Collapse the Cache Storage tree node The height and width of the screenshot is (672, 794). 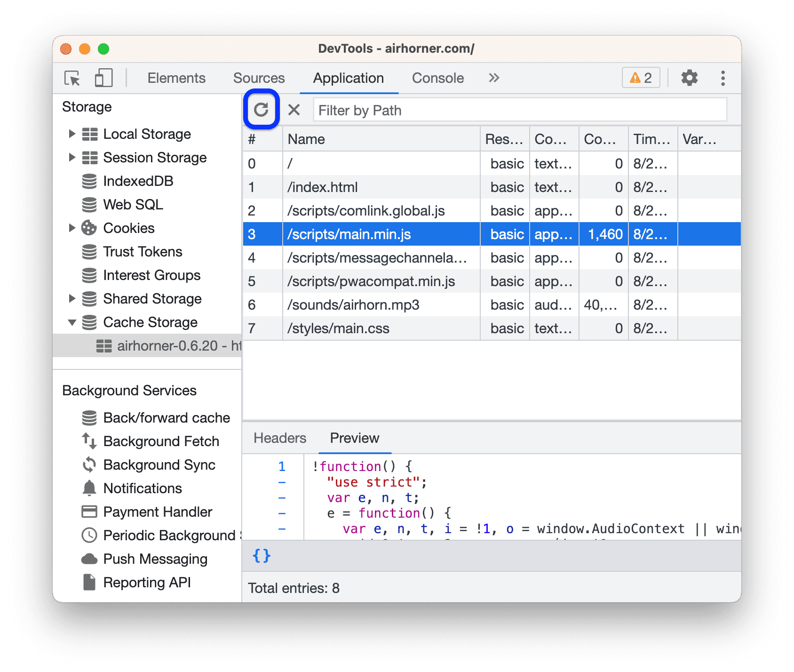click(72, 322)
